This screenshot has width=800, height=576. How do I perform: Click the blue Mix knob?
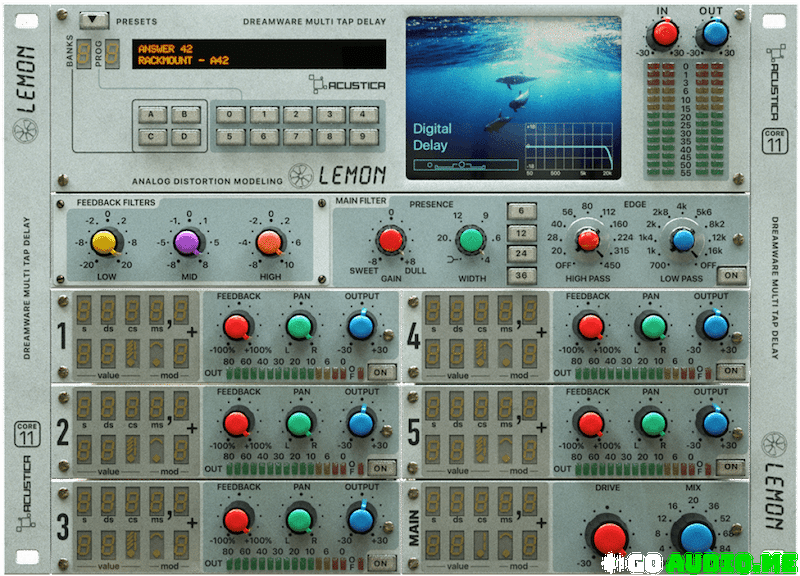(x=693, y=536)
